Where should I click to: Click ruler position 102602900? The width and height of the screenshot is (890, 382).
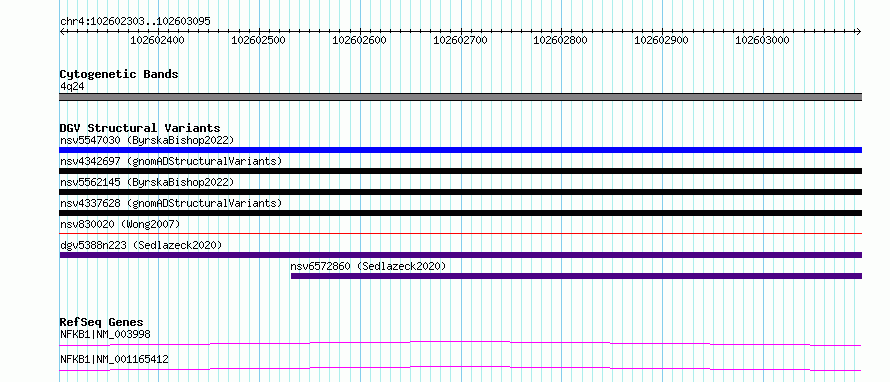tap(661, 40)
